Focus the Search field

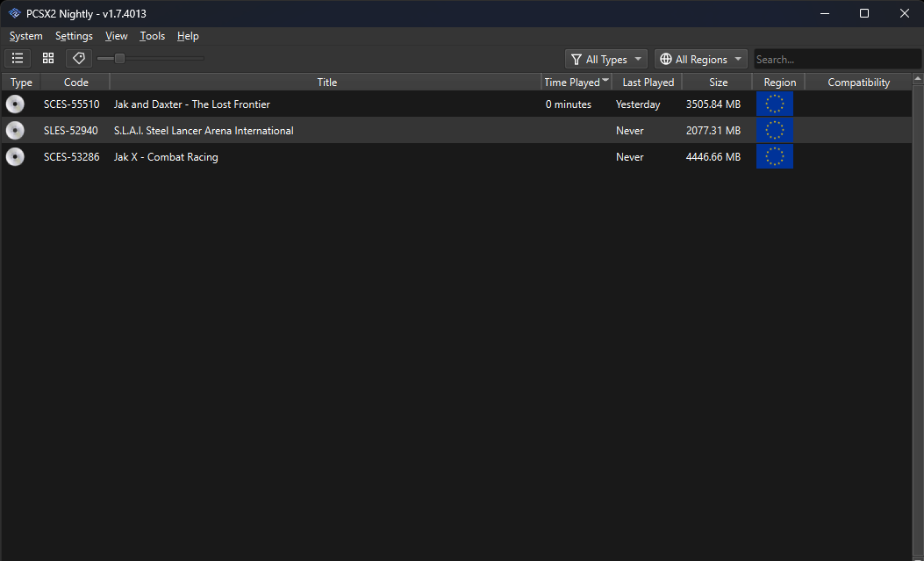[837, 59]
